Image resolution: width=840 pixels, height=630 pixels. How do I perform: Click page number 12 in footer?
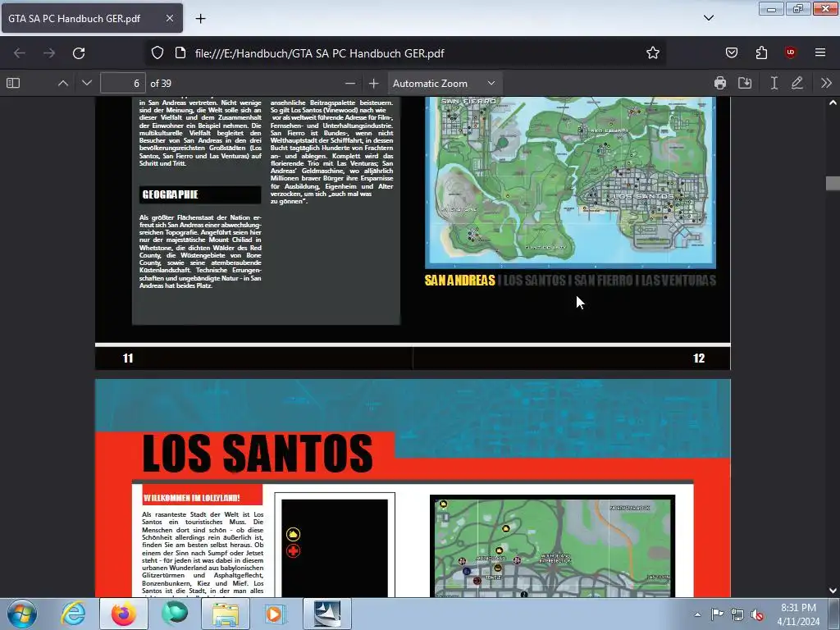point(699,358)
